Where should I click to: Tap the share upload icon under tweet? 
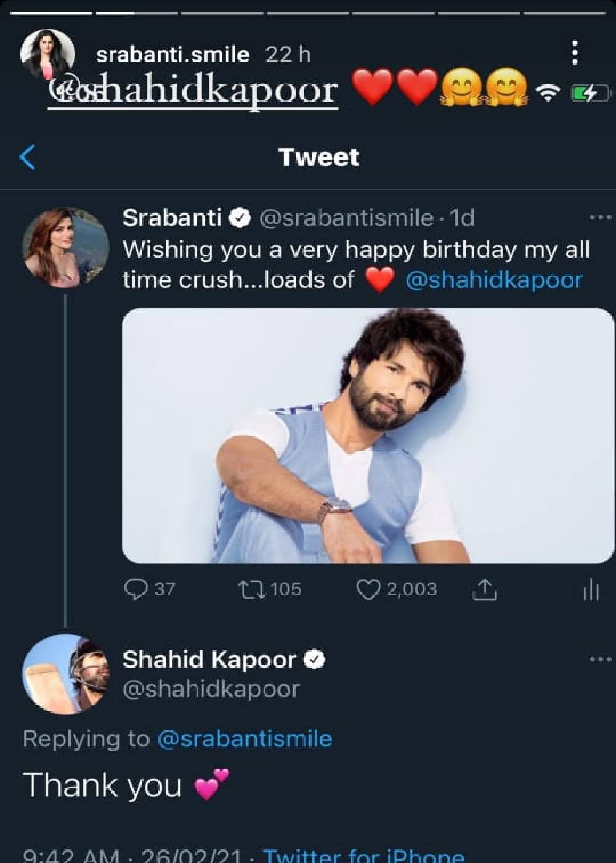click(x=484, y=590)
